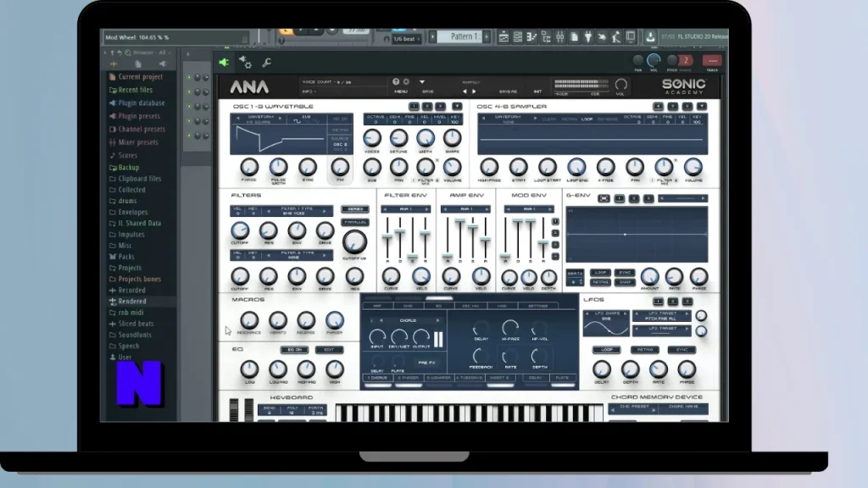The width and height of the screenshot is (868, 488).
Task: Click the download/save arrow toolbar icon
Action: click(x=650, y=37)
